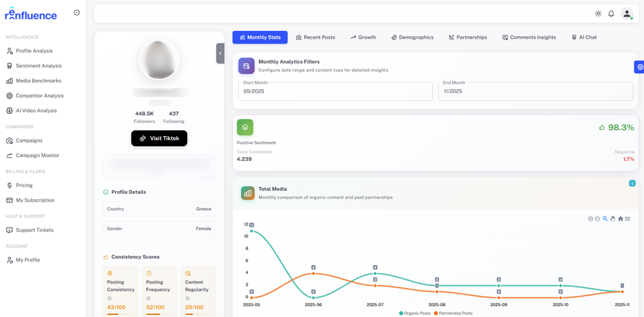Open the chart hamburger export menu
The width and height of the screenshot is (644, 317).
pyautogui.click(x=628, y=219)
